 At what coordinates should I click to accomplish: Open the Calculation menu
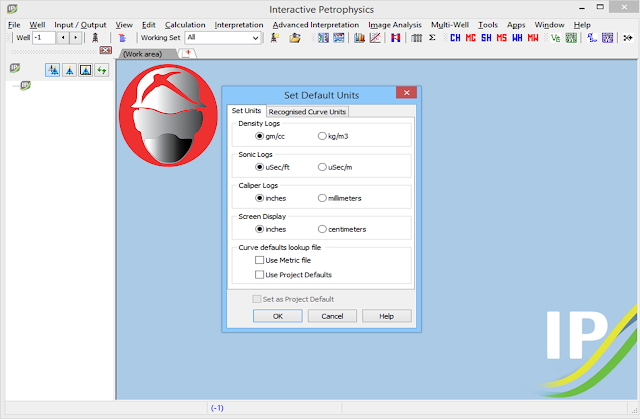[x=185, y=25]
